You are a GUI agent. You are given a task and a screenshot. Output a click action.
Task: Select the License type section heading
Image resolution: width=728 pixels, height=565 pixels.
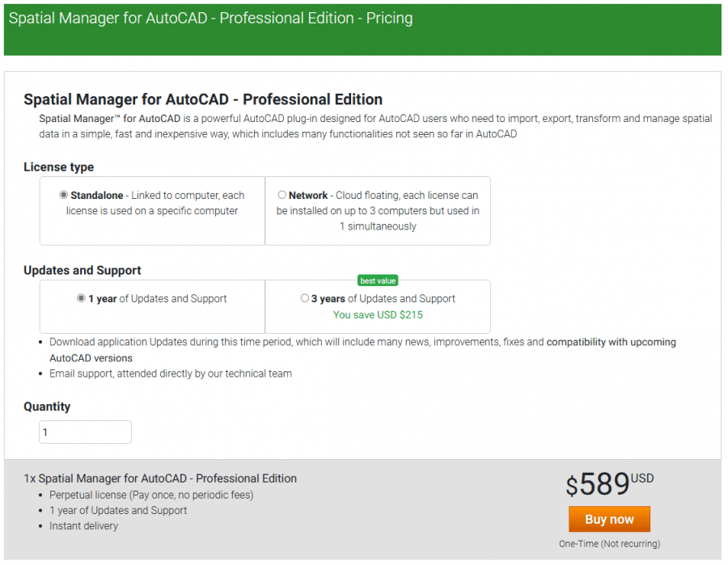58,167
